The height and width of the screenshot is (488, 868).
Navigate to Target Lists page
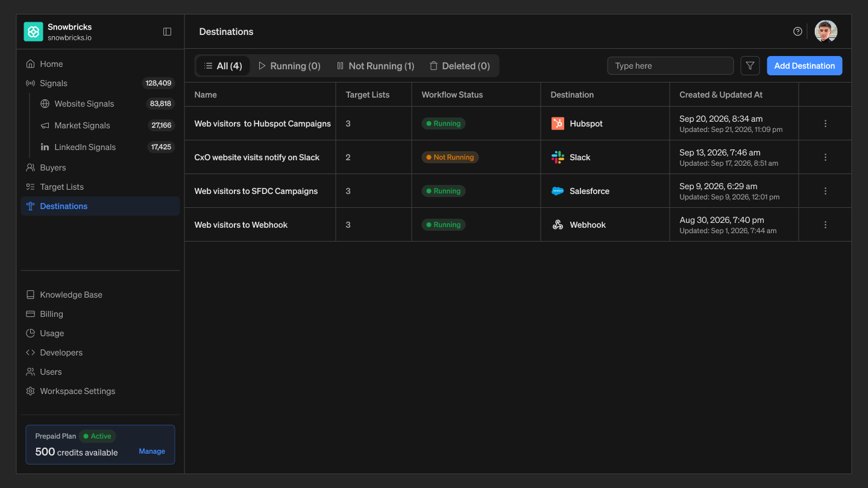100,187
